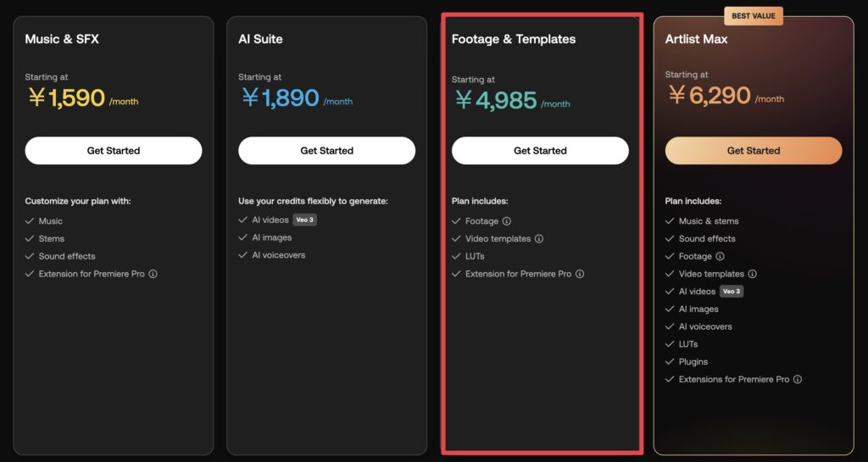Click Get Started for Music & SFX

(x=114, y=151)
